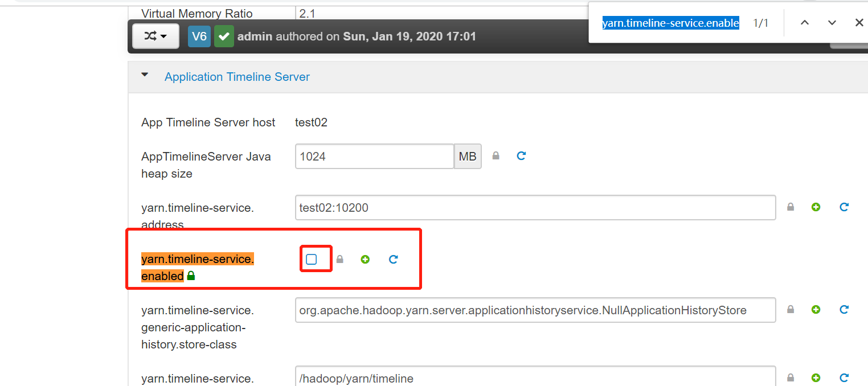The image size is (868, 386).
Task: Toggle the yarn.timeline-service.enabled checkbox
Action: [312, 260]
